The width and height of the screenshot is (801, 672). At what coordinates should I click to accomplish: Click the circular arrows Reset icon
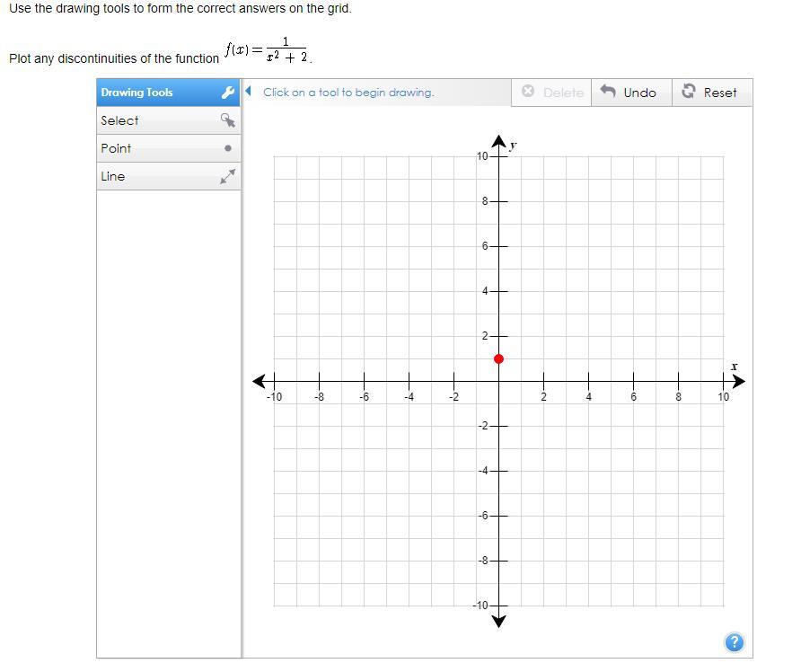pos(689,92)
